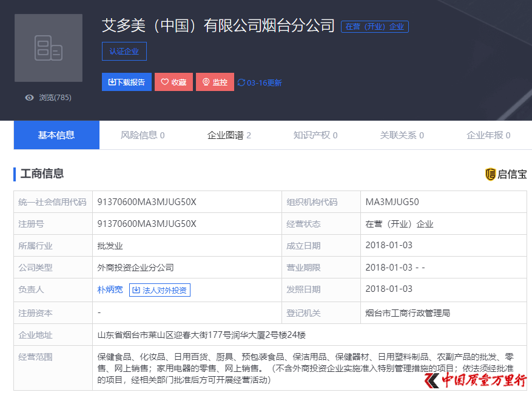The width and height of the screenshot is (532, 398).
Task: Switch to the 企业年报 tab
Action: (488, 135)
